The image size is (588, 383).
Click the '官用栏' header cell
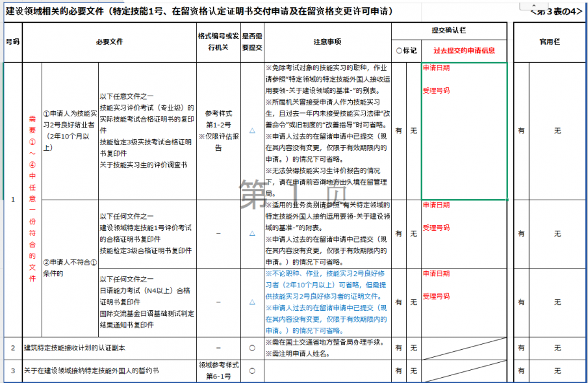pos(549,42)
